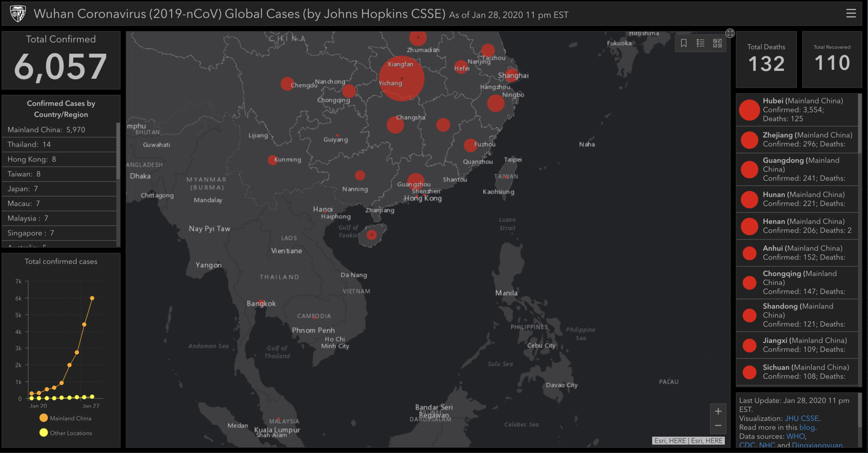Select Mainland China: 5,970 in country list
The height and width of the screenshot is (453, 868).
[x=59, y=130]
